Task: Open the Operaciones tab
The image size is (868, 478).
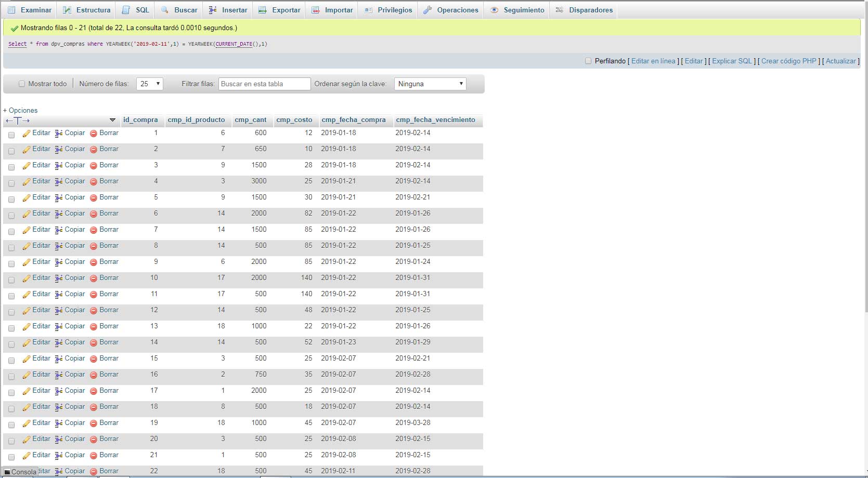Action: (450, 10)
